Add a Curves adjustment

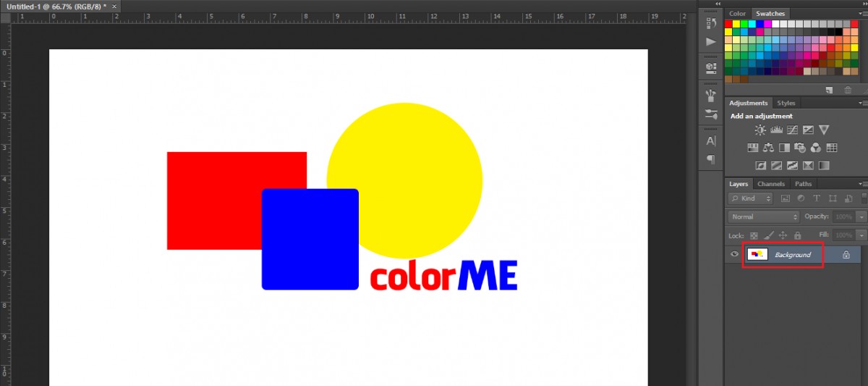tap(792, 130)
